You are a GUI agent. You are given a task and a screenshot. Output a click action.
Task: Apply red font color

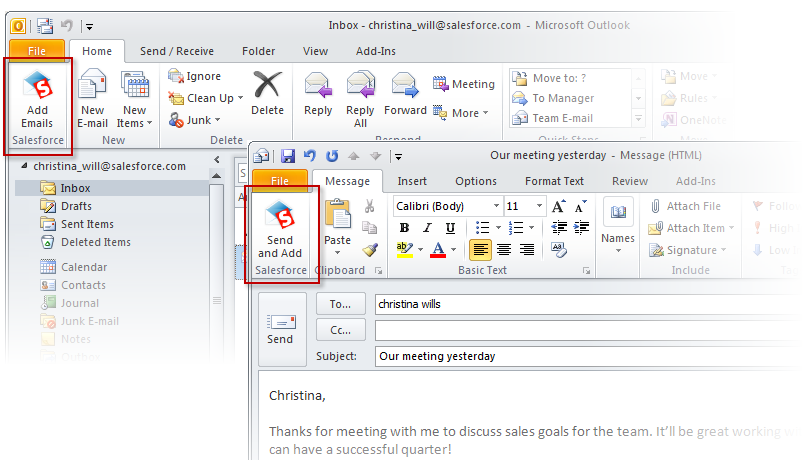click(438, 250)
